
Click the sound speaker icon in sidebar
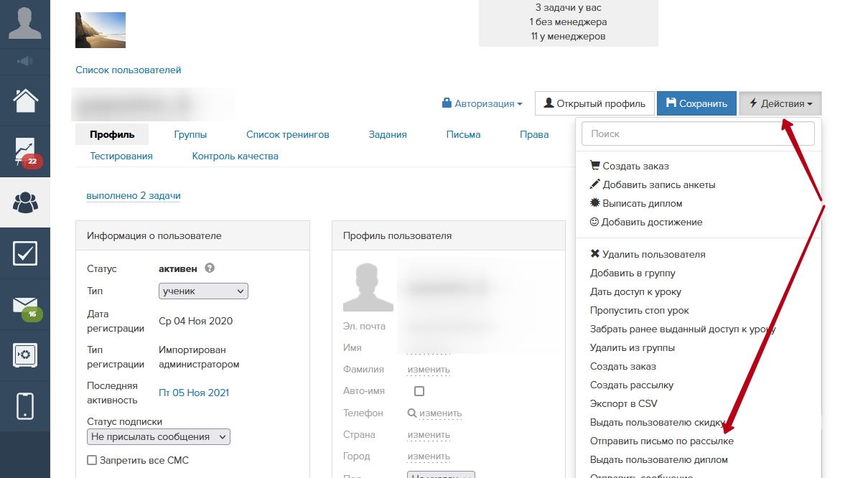[x=25, y=61]
